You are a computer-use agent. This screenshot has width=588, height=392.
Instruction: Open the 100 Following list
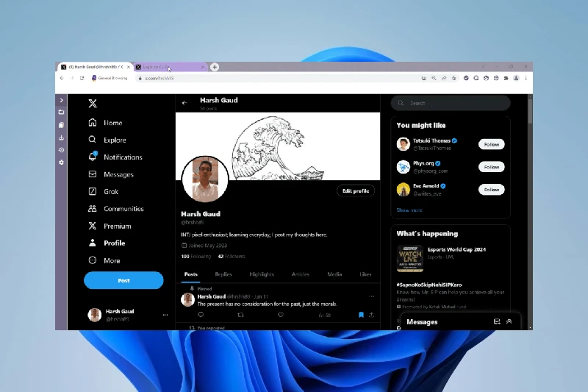196,256
